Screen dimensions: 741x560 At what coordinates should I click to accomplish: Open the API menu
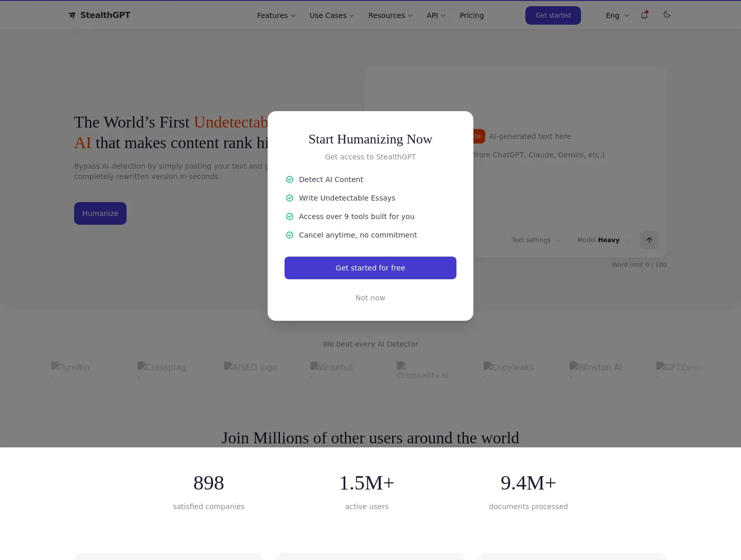point(436,15)
